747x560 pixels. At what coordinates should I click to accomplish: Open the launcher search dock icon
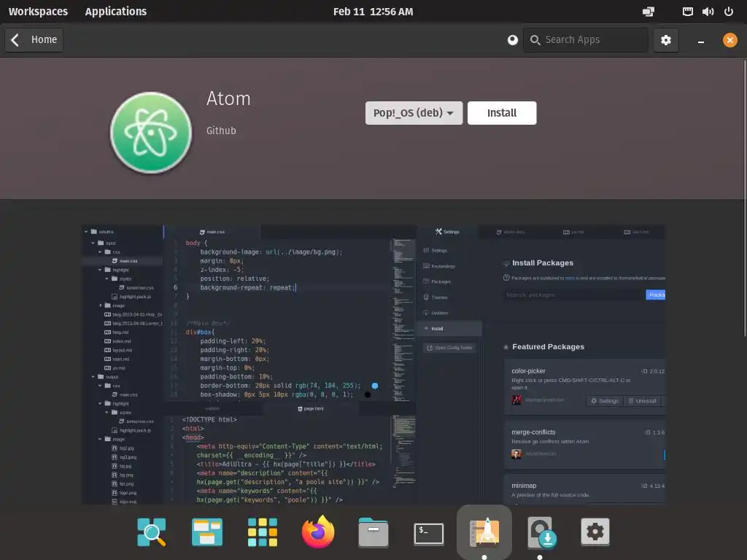tap(152, 532)
